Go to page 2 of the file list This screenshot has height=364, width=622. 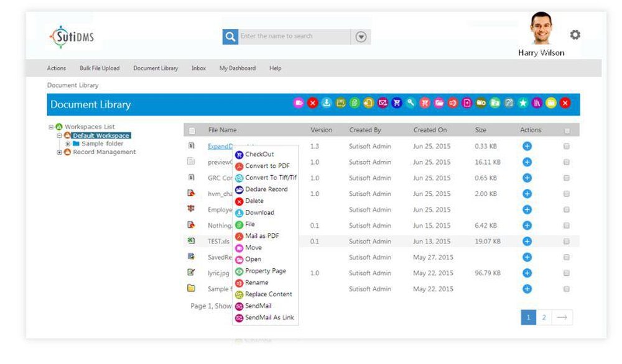[544, 317]
